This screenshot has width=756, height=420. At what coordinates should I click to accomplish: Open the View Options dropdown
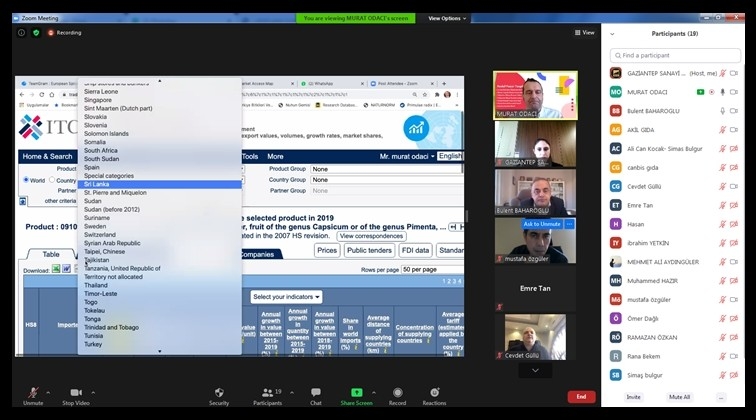[447, 18]
